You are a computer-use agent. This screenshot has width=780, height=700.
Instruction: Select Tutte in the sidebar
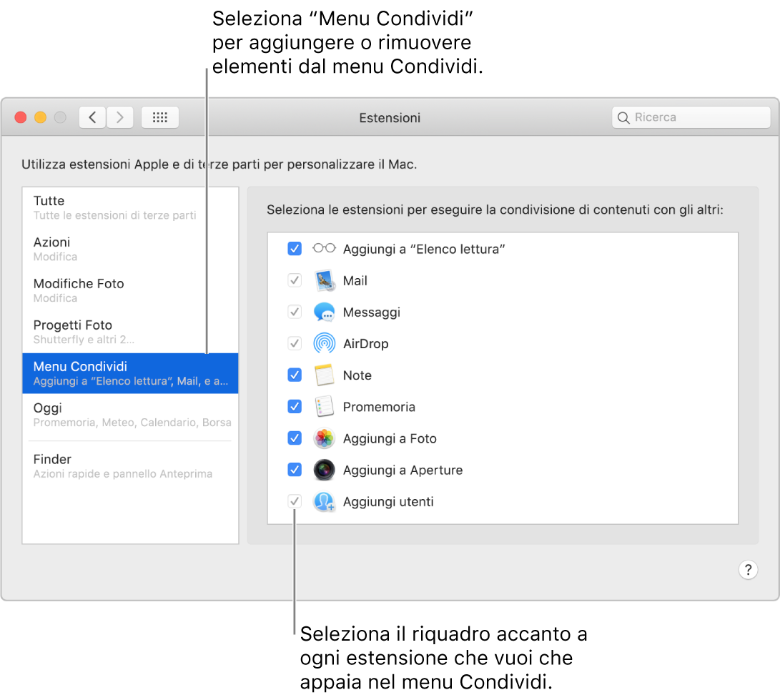pyautogui.click(x=130, y=207)
